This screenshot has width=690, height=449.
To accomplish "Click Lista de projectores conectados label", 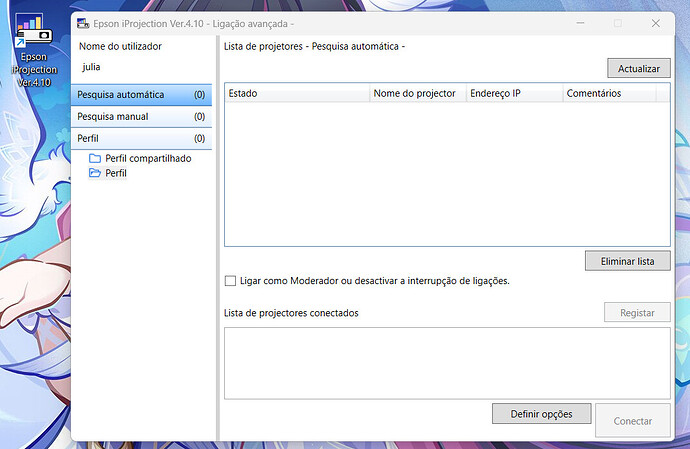I will pyautogui.click(x=291, y=313).
